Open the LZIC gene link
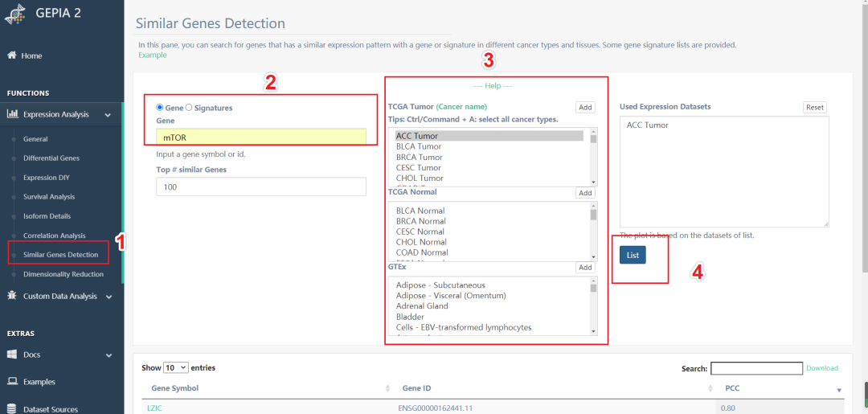 pyautogui.click(x=154, y=408)
